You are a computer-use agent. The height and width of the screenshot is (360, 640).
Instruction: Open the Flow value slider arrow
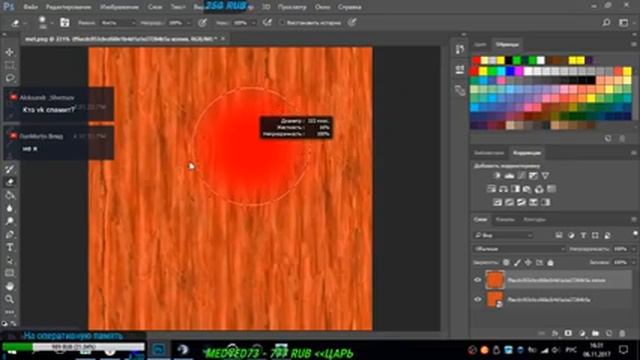point(253,23)
